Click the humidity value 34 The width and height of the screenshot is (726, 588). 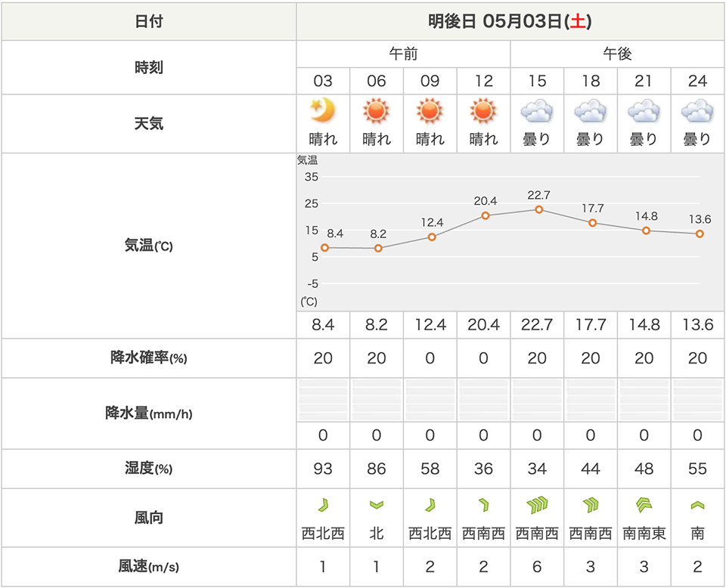pos(537,469)
